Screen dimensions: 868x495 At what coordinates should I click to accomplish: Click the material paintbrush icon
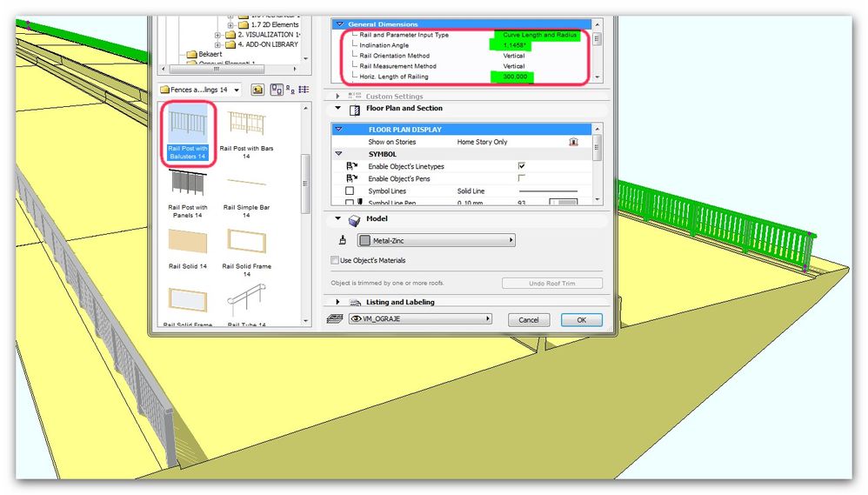tap(343, 240)
